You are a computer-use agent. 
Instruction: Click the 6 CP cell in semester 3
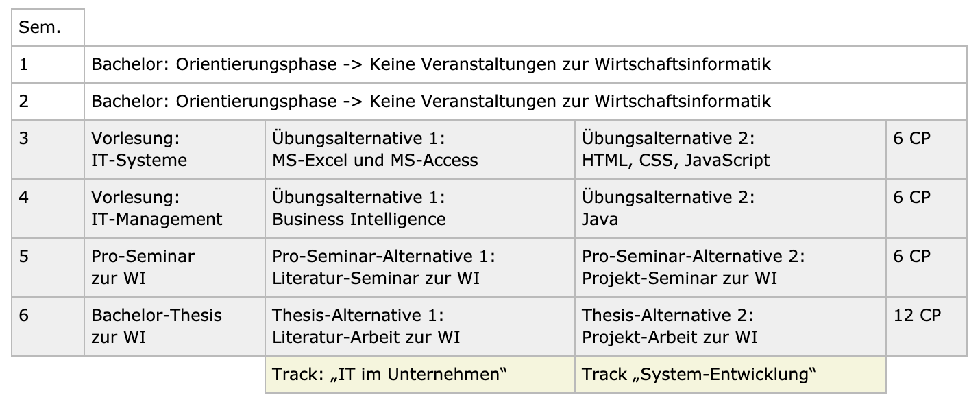coord(926,149)
